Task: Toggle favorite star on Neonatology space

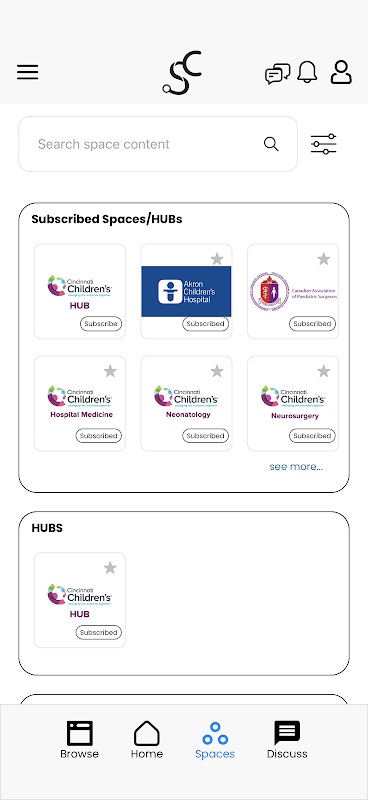Action: point(217,371)
